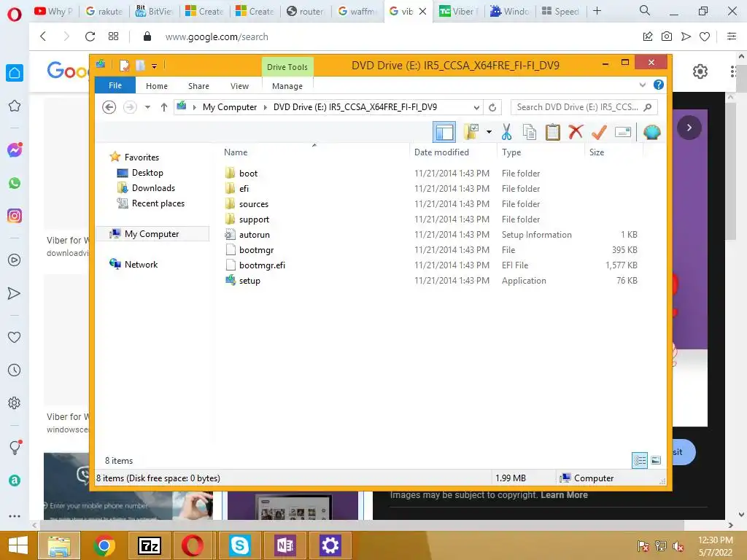Select My Computer in navigation pane
The image size is (747, 560).
pos(152,234)
